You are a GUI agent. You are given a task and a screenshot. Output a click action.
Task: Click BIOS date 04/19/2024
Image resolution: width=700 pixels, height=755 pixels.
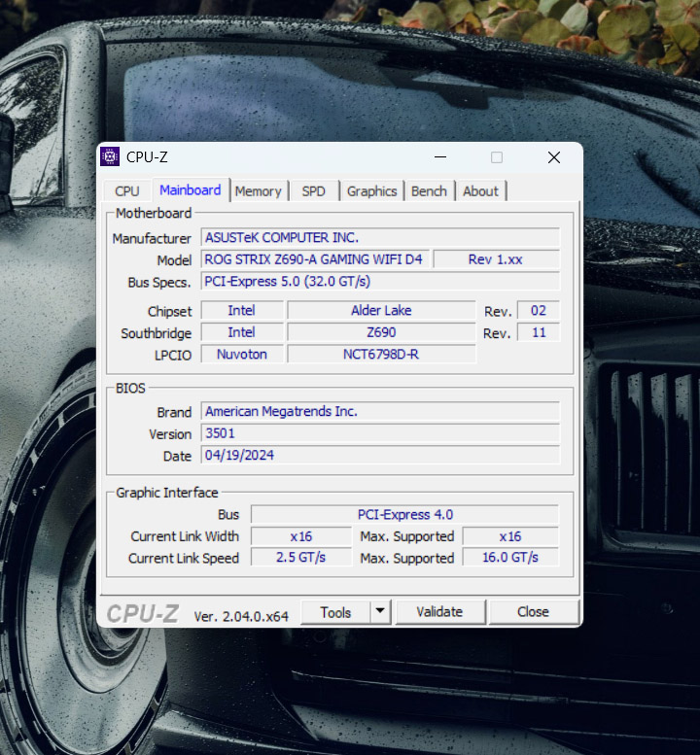point(380,455)
